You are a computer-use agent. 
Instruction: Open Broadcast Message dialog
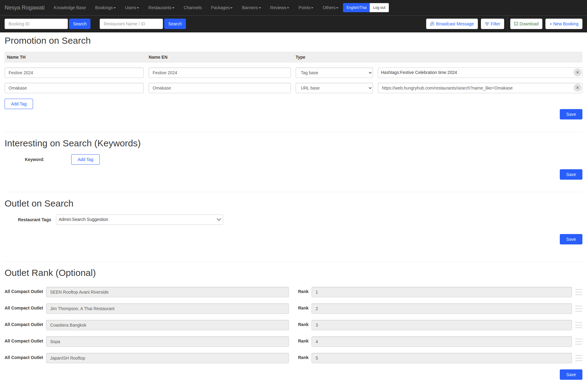coord(452,24)
